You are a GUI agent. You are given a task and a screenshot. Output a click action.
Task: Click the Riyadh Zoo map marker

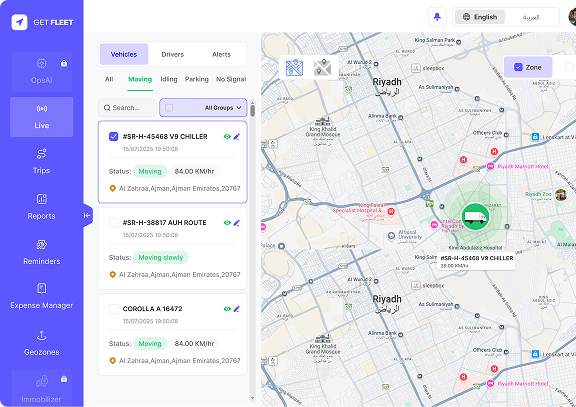(561, 195)
